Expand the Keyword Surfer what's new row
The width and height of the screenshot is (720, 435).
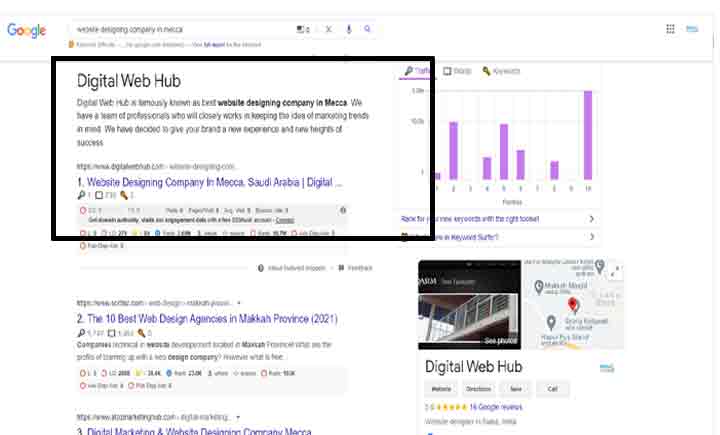pos(591,237)
